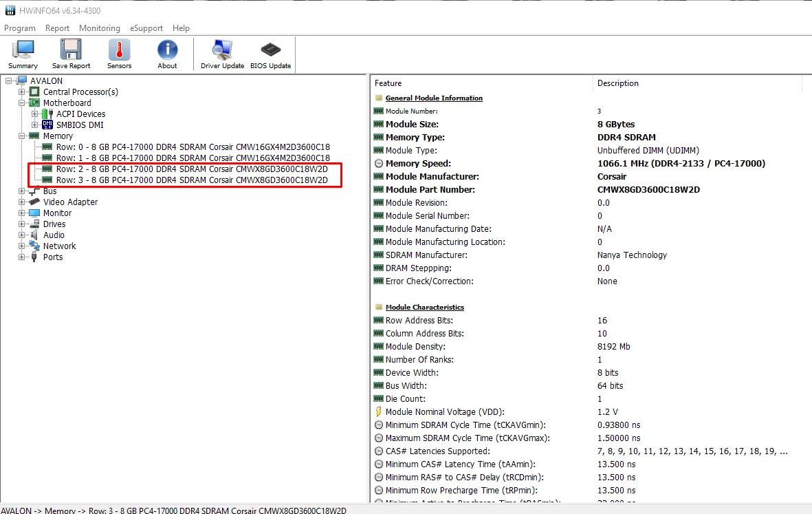Select memory Row: 2 CMWX8GD3600C18W2D
Screen dimensions: 812x514
[x=192, y=169]
